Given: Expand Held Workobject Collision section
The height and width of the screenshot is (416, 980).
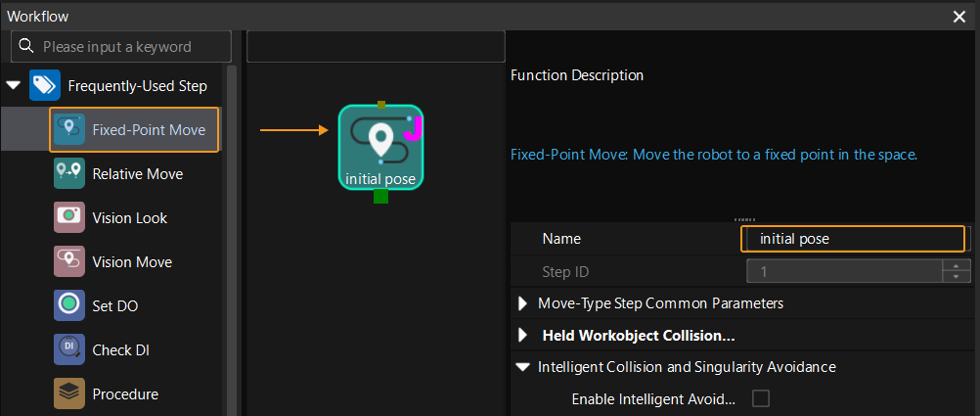Looking at the screenshot, I should point(522,336).
